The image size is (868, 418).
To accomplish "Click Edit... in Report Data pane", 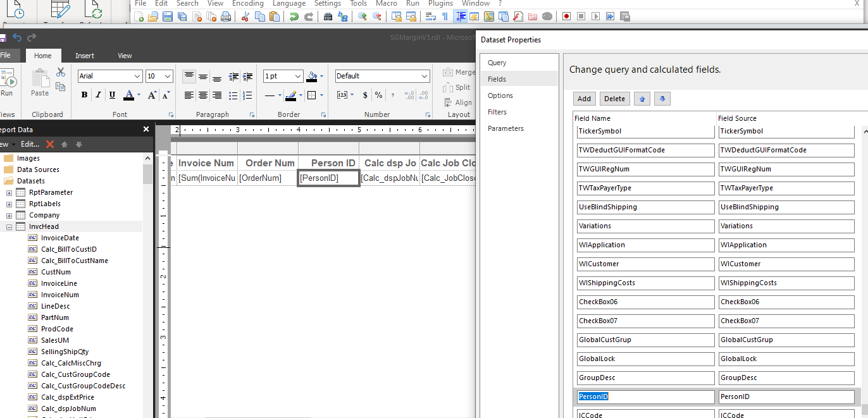I will coord(30,144).
